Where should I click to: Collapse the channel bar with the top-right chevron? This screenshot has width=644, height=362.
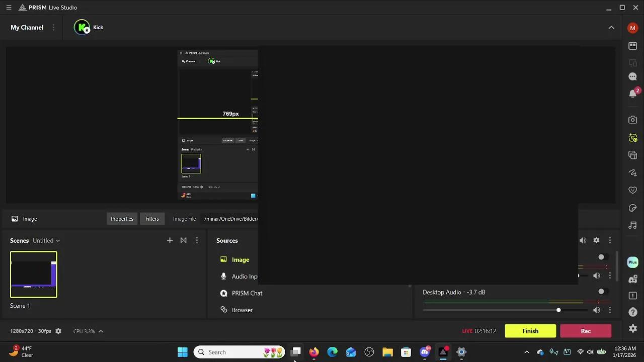click(611, 28)
